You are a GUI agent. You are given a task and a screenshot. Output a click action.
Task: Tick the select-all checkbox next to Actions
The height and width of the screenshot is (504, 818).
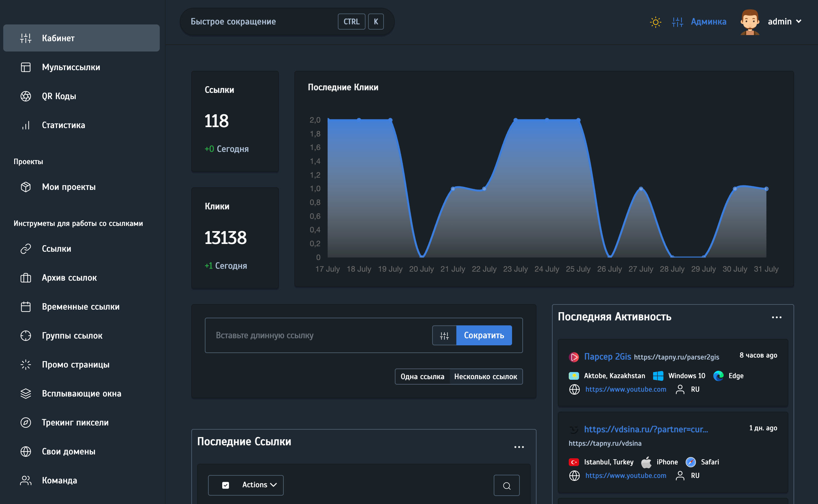tap(225, 485)
